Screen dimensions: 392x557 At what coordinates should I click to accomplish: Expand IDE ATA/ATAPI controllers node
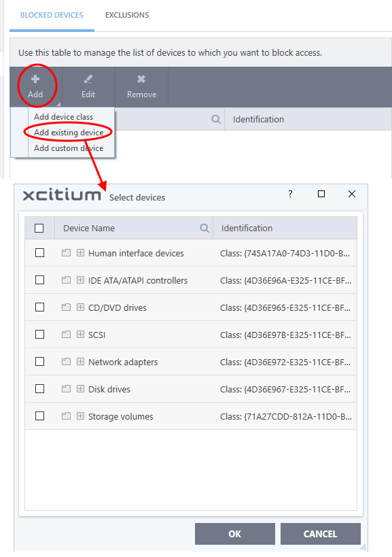point(81,280)
